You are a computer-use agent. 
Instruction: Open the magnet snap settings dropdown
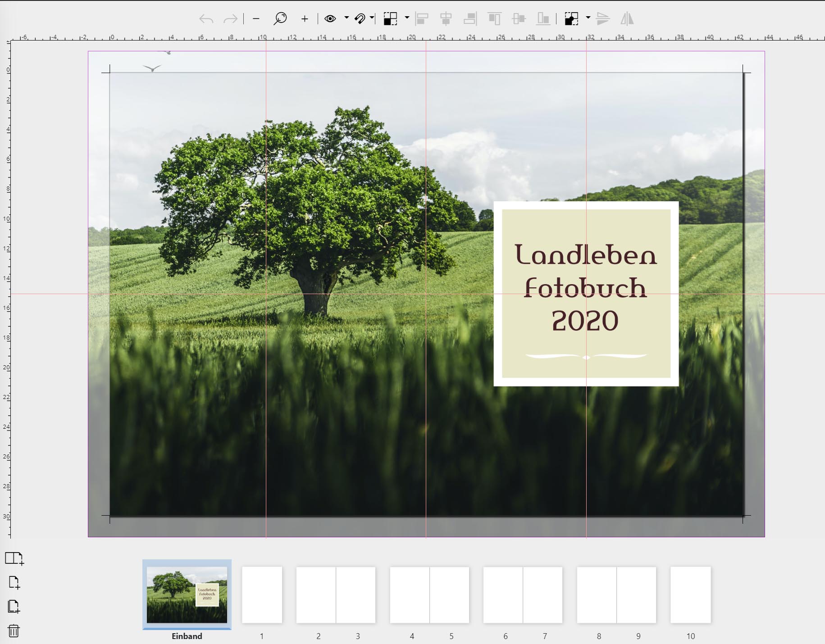pyautogui.click(x=372, y=18)
